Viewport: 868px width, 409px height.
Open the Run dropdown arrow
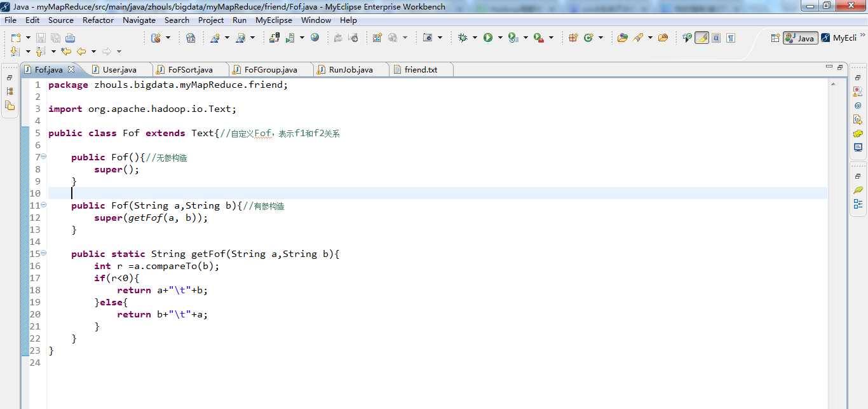tap(500, 38)
